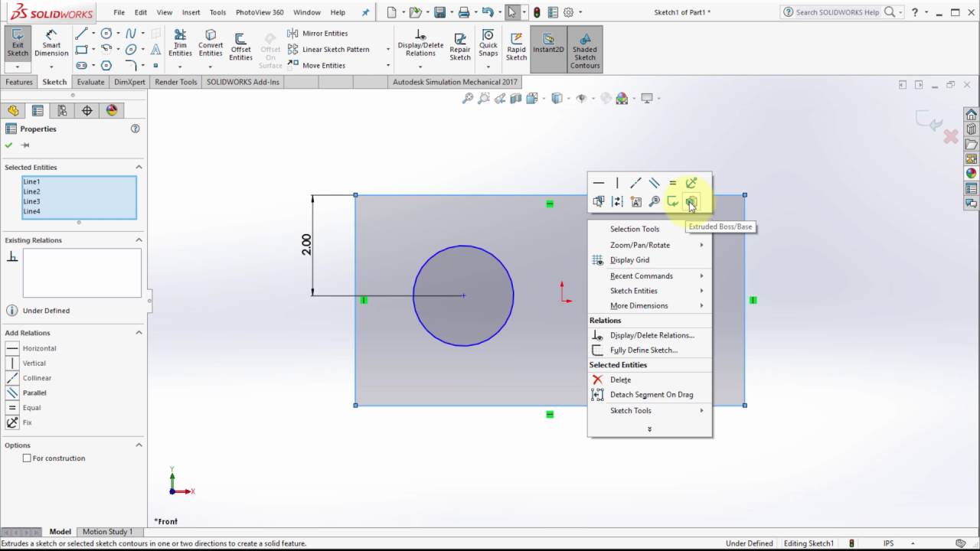Collapse the Selected Entities section
This screenshot has height=551, width=980.
pyautogui.click(x=139, y=167)
